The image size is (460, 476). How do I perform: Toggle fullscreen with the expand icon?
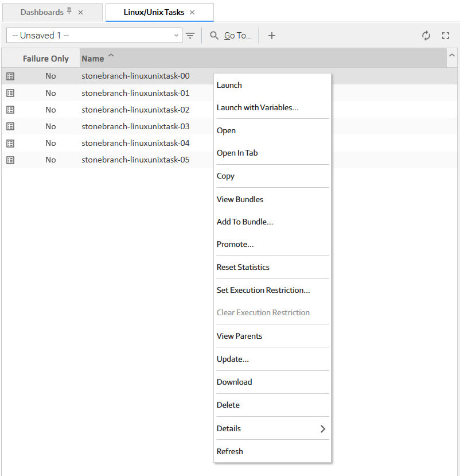pos(446,36)
